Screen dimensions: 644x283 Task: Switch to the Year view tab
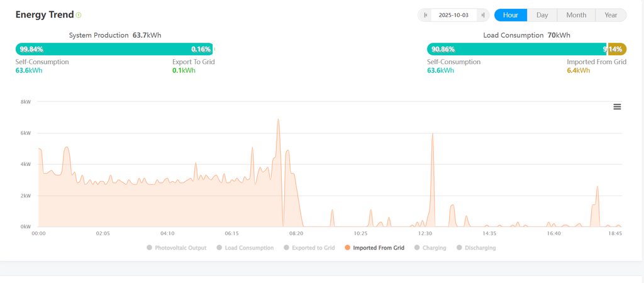point(611,15)
